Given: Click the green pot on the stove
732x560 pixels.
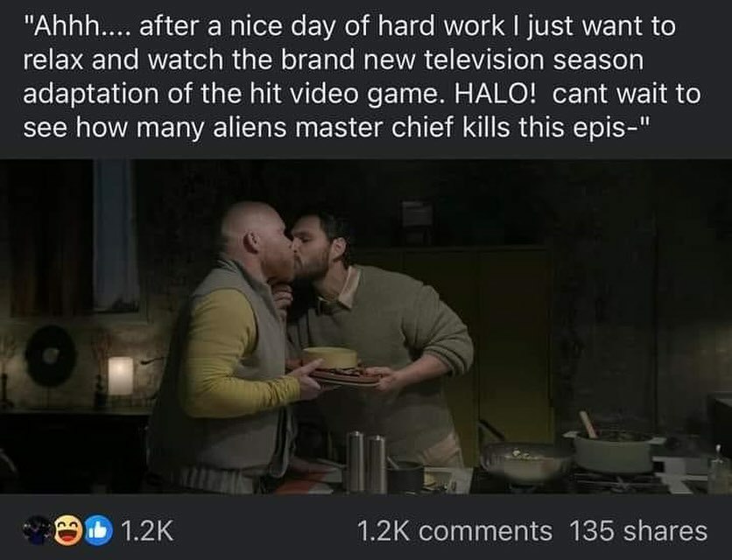Looking at the screenshot, I should [x=613, y=451].
